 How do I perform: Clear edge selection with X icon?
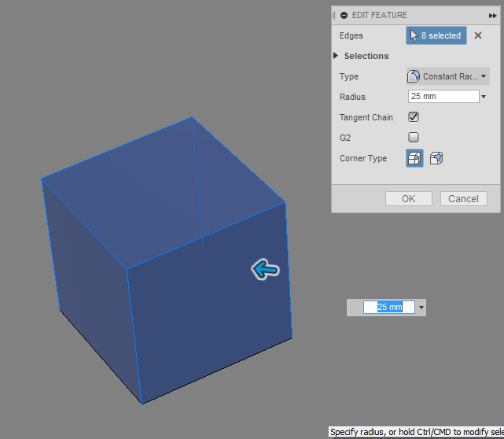point(478,35)
